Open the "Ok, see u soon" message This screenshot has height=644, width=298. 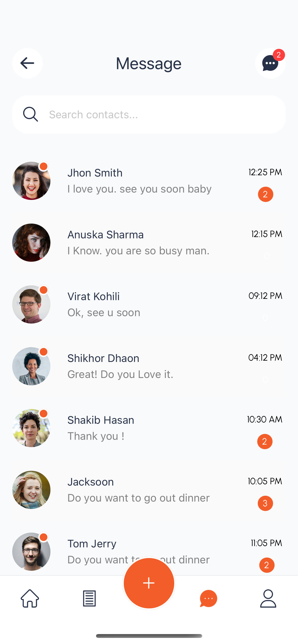pyautogui.click(x=104, y=313)
